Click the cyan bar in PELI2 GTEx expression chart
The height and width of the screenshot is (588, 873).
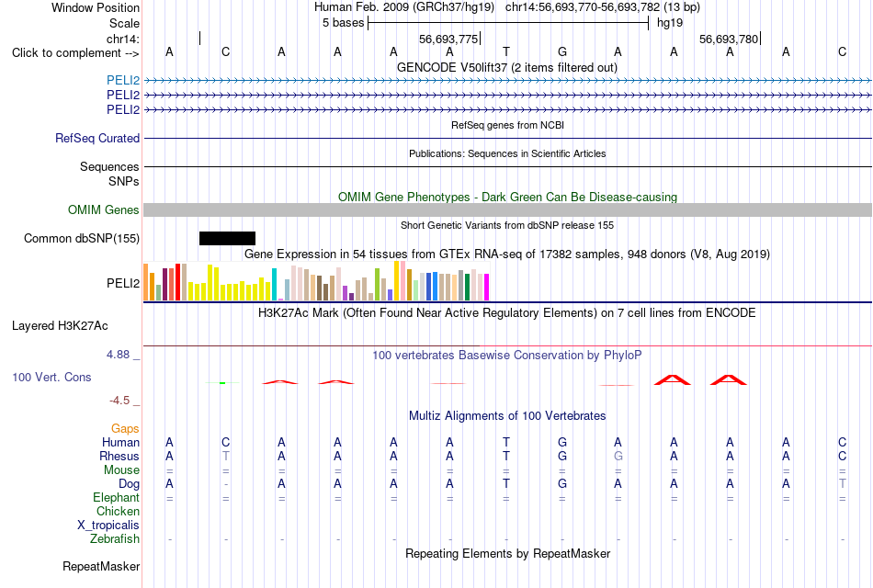(x=274, y=285)
